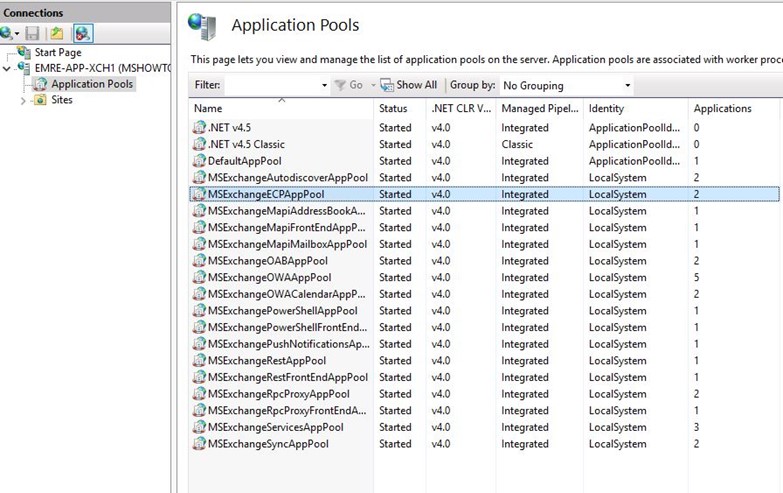Click Started status of MSExchangeSyncAppPool row

pos(395,444)
